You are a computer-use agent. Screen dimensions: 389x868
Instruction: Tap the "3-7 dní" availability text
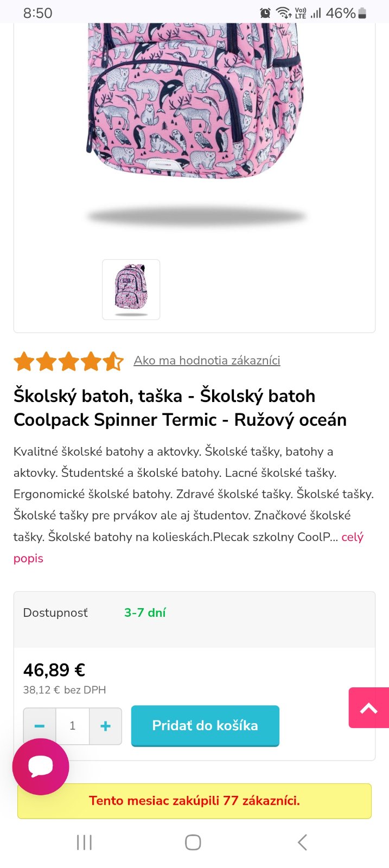[145, 612]
